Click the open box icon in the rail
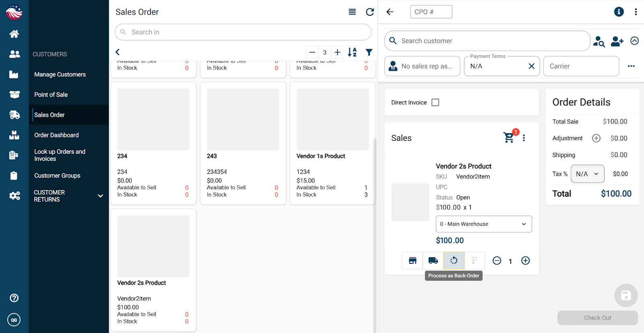The height and width of the screenshot is (333, 644). 14,95
